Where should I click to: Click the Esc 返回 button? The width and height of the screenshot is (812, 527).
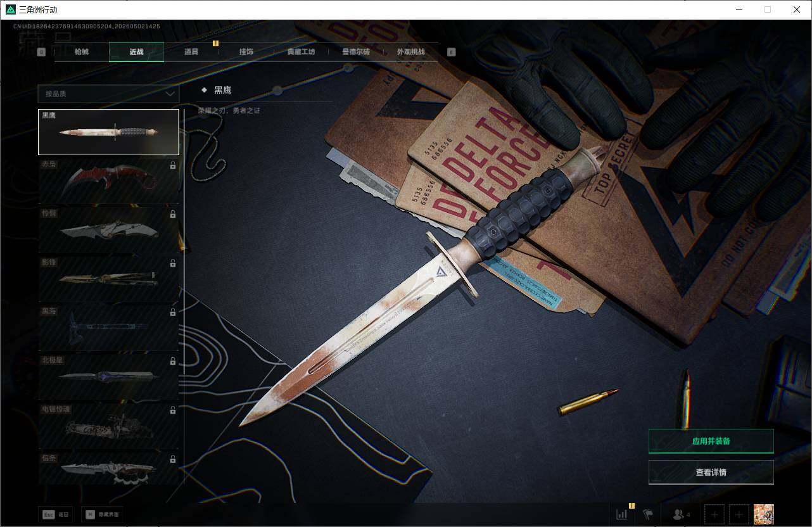tap(56, 515)
